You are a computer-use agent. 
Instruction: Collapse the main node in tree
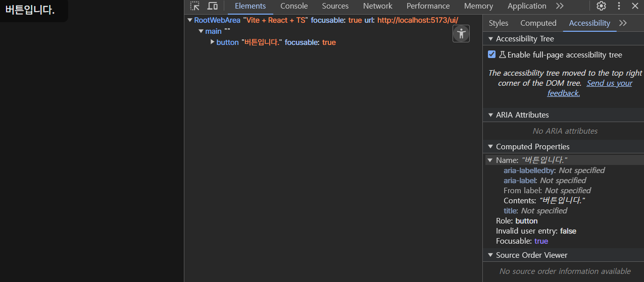point(201,31)
